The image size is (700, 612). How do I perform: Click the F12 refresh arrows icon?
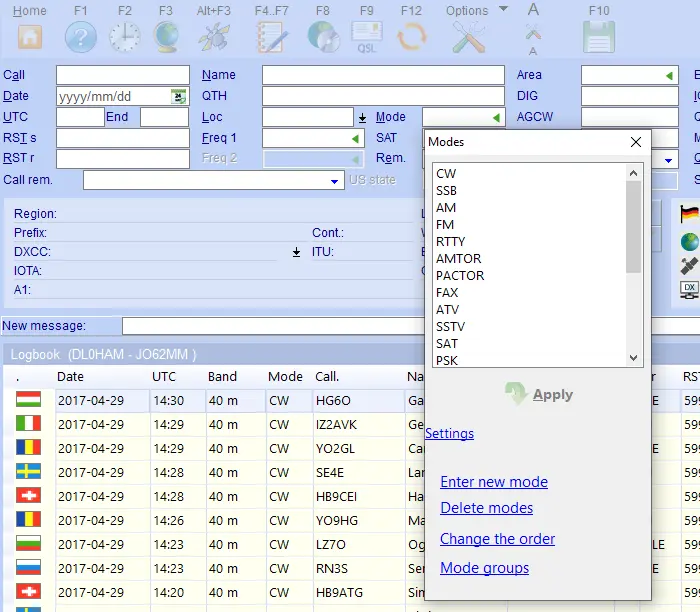tap(412, 37)
